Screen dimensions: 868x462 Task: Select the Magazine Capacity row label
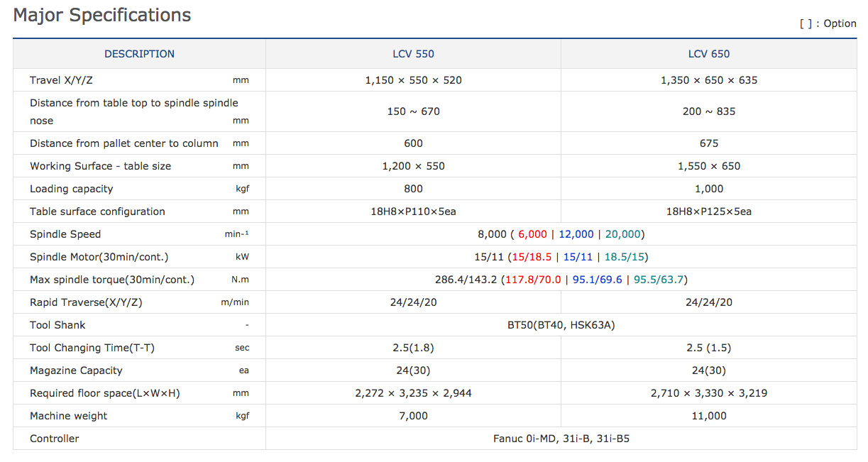pyautogui.click(x=76, y=370)
